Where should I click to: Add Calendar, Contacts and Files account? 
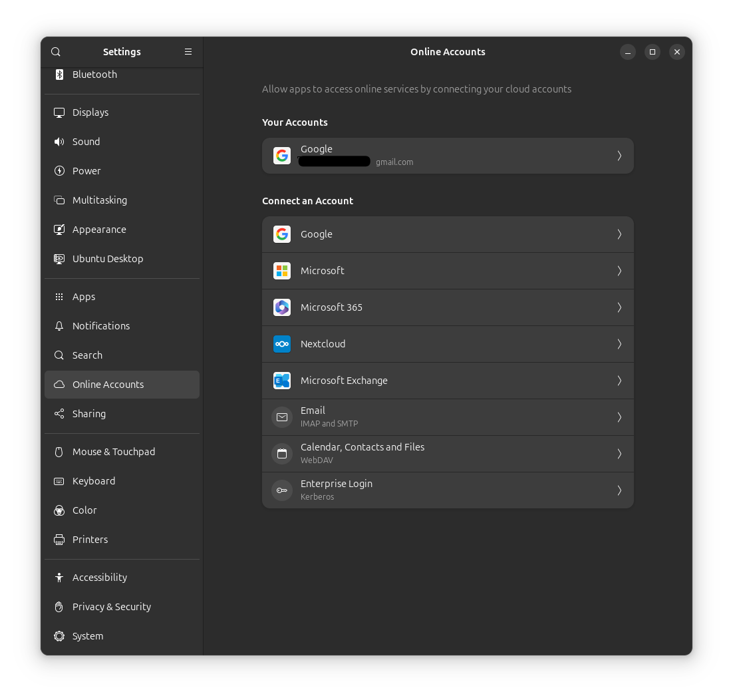tap(448, 454)
